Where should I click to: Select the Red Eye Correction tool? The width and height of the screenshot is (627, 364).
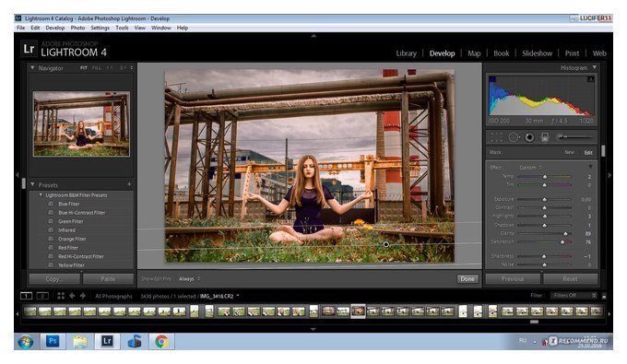point(529,137)
